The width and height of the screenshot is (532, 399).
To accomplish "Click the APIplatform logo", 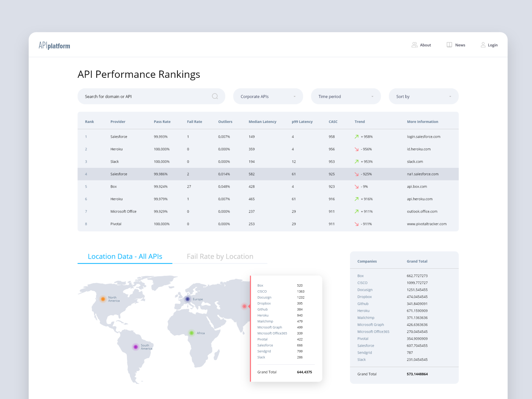I will [55, 46].
